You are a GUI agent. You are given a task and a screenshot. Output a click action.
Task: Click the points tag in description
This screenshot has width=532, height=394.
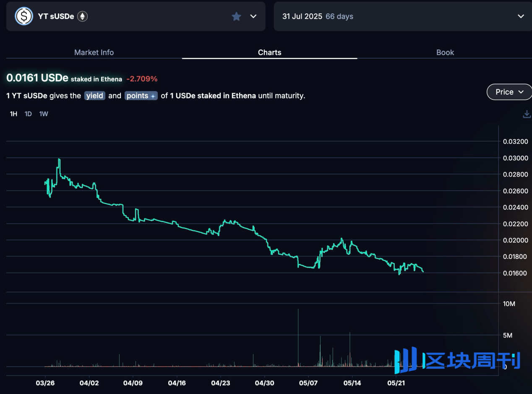tap(141, 96)
